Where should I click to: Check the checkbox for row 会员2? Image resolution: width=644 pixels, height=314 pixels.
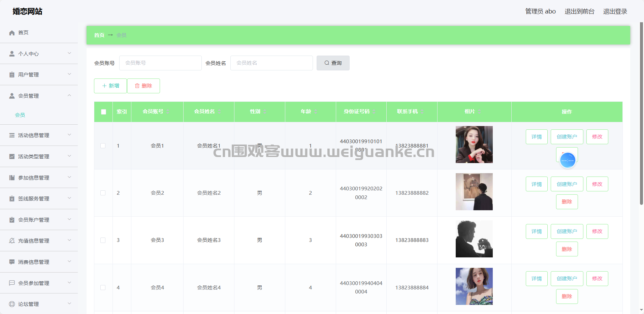[103, 193]
